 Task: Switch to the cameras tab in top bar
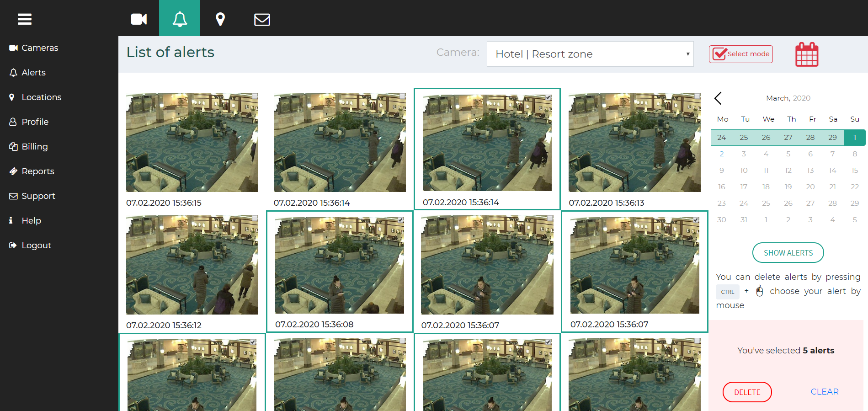138,19
